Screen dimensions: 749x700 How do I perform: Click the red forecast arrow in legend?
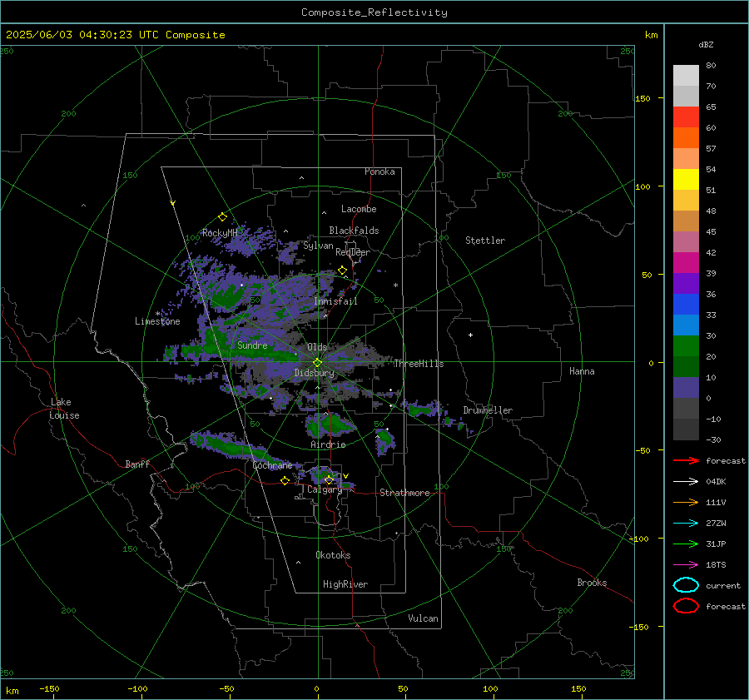coord(686,460)
